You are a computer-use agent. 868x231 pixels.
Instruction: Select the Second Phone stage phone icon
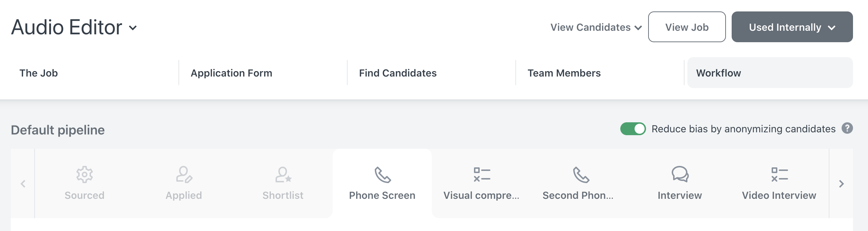581,175
